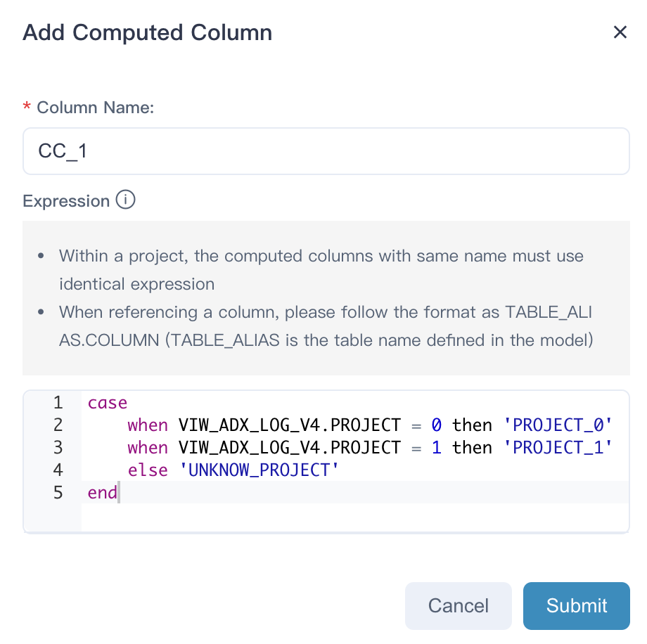Click VIW_ADX_LOG_V4.PROJECT on line 2

click(289, 425)
